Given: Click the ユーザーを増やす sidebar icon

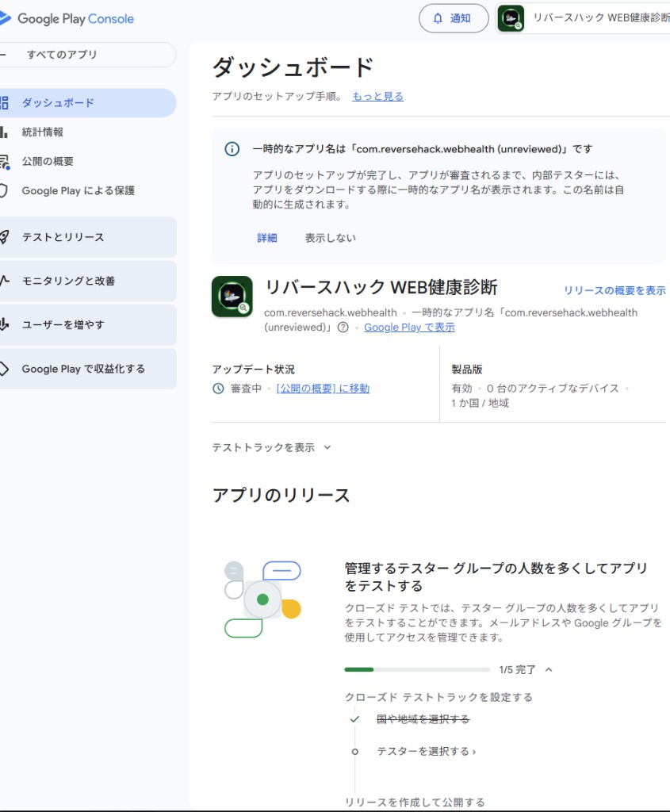Looking at the screenshot, I should 4,324.
